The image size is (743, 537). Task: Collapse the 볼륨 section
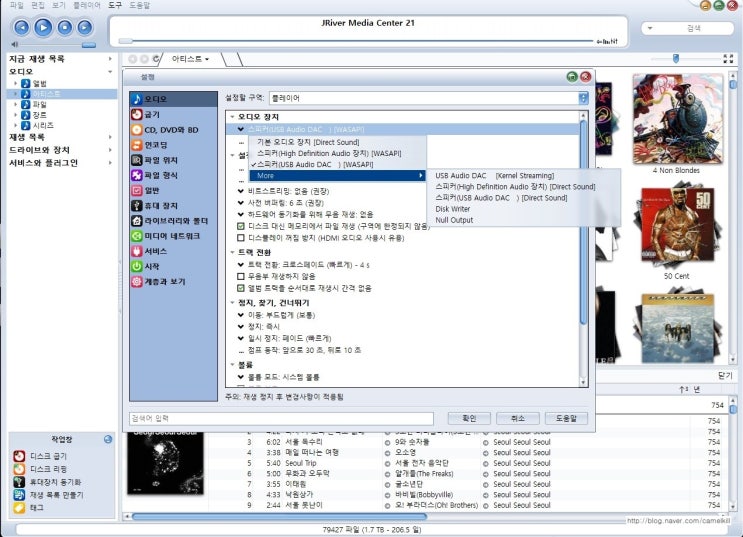pyautogui.click(x=232, y=364)
